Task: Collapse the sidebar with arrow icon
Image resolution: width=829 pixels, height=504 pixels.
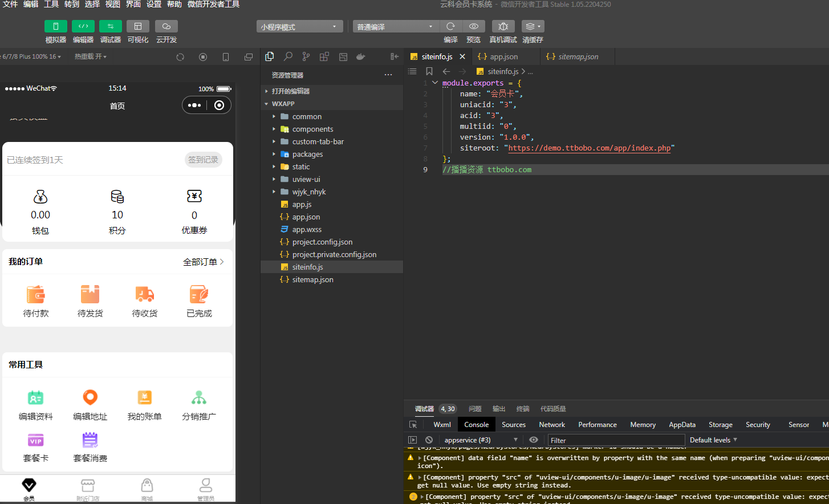Action: point(395,56)
